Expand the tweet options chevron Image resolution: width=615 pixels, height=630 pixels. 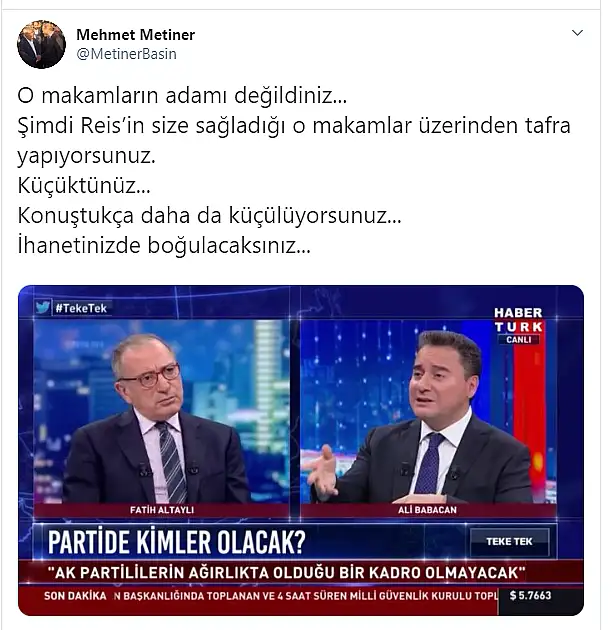[577, 33]
